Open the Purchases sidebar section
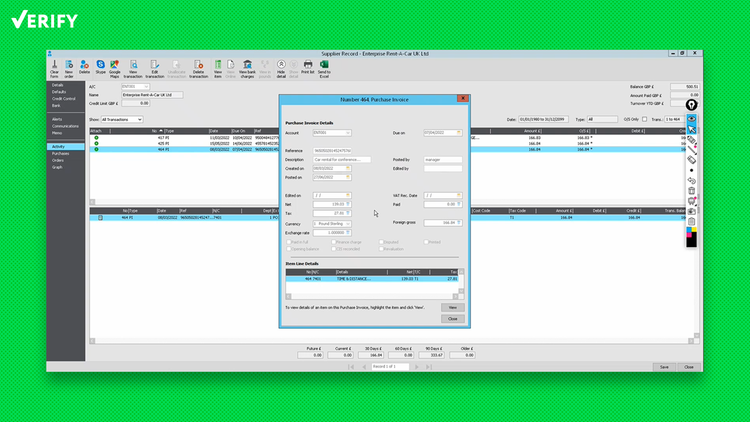This screenshot has height=422, width=750. pyautogui.click(x=61, y=154)
